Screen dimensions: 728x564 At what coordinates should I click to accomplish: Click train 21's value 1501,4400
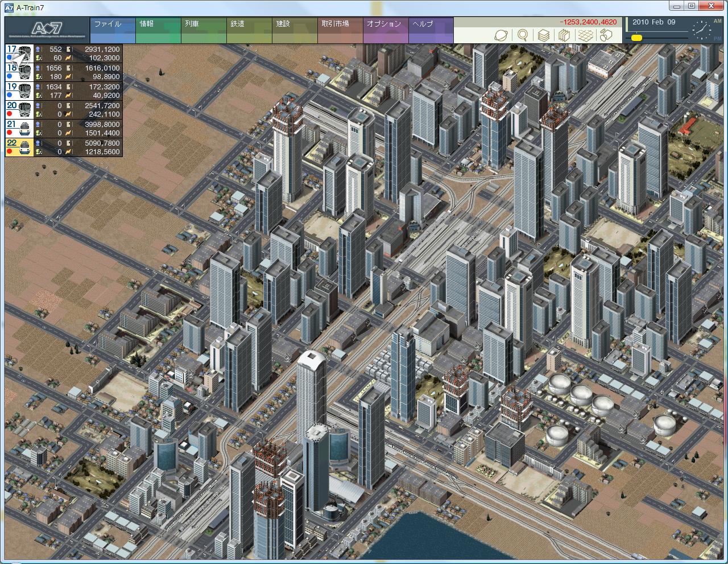click(102, 133)
